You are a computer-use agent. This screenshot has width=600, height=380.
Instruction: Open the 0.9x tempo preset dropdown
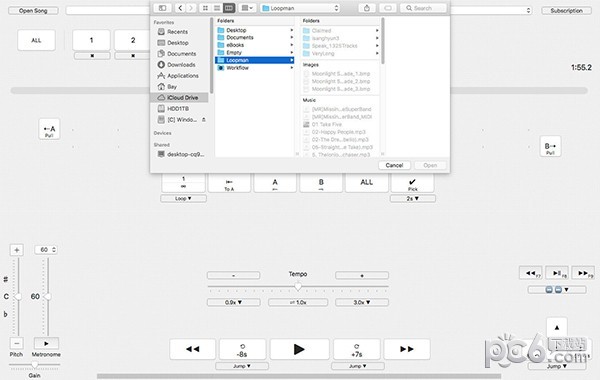pyautogui.click(x=233, y=302)
